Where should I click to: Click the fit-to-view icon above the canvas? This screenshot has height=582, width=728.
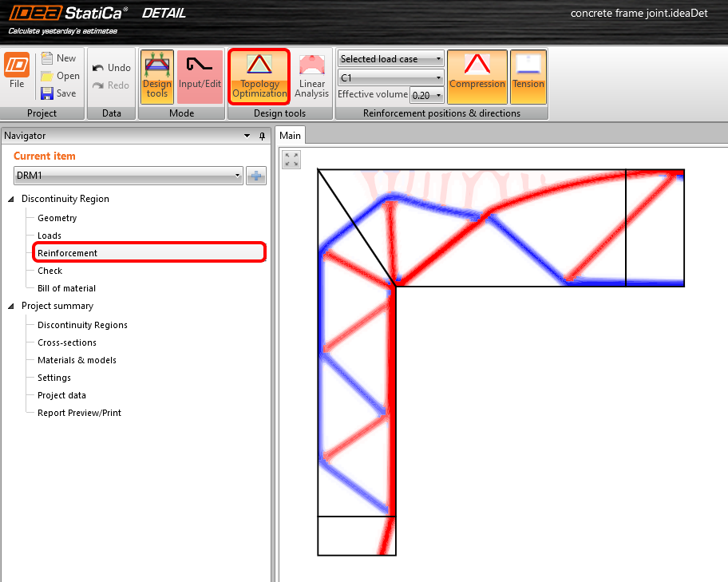291,159
